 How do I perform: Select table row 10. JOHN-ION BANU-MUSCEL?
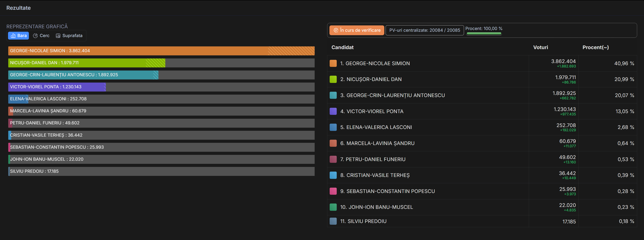482,207
